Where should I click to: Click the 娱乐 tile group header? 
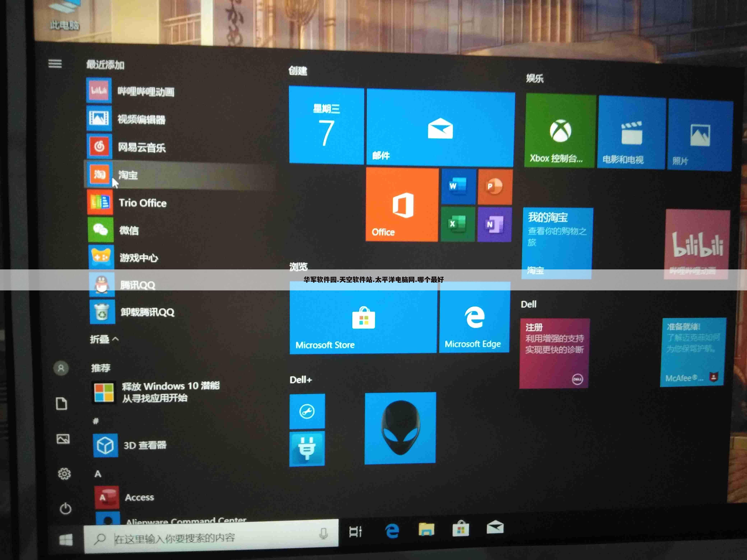(x=535, y=78)
